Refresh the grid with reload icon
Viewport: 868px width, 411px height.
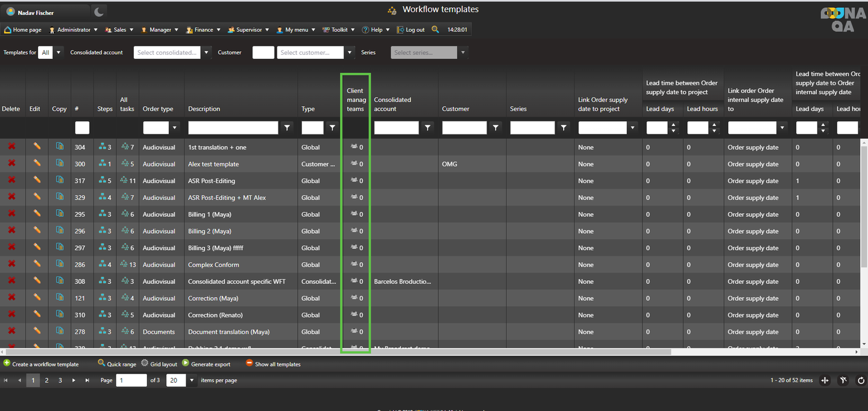tap(861, 380)
